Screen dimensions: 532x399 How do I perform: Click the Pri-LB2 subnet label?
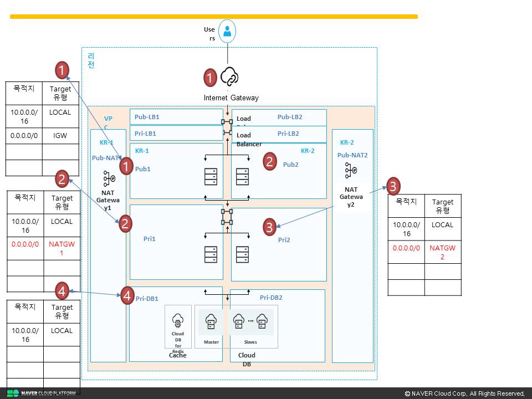(288, 134)
